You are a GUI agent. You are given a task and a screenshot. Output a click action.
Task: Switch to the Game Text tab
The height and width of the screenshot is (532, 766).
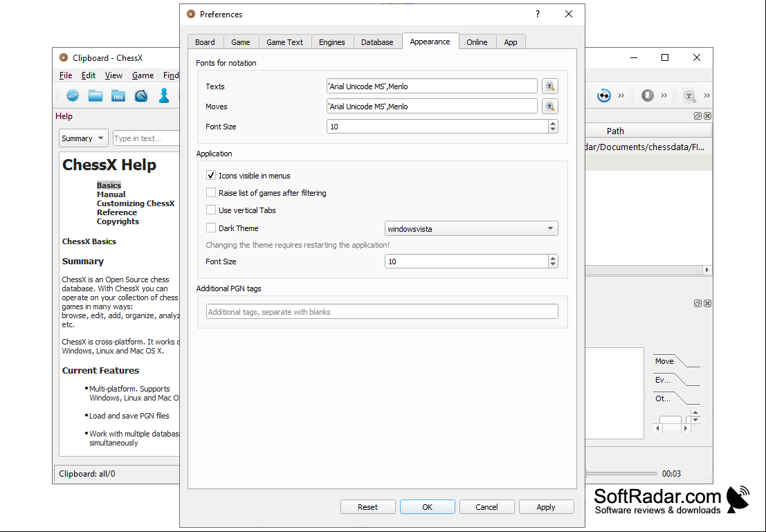pyautogui.click(x=285, y=42)
